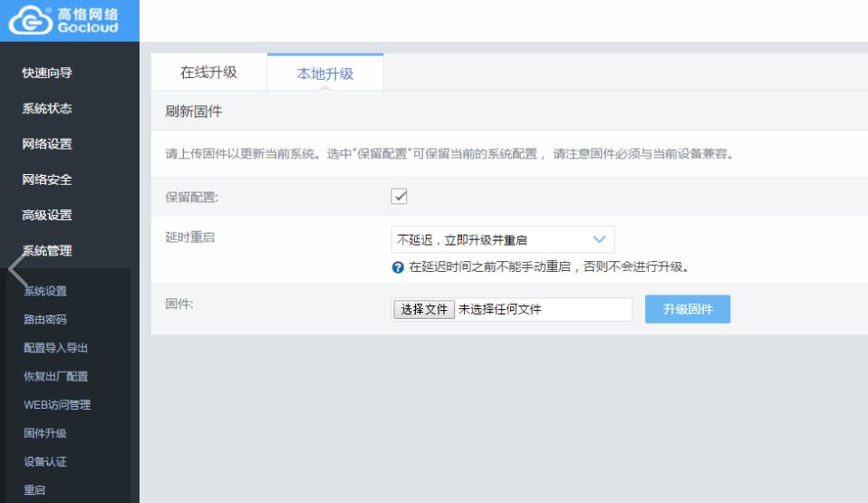Open WEB访问管理 page
The width and height of the screenshot is (868, 503).
coord(57,405)
